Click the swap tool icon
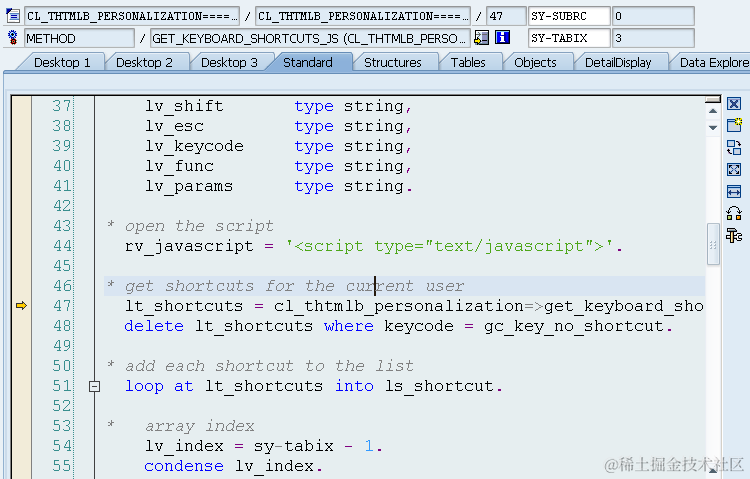 click(x=734, y=147)
